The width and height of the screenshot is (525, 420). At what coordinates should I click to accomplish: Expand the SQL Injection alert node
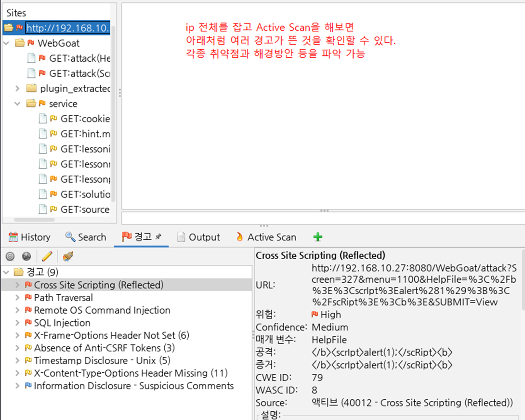tap(17, 323)
